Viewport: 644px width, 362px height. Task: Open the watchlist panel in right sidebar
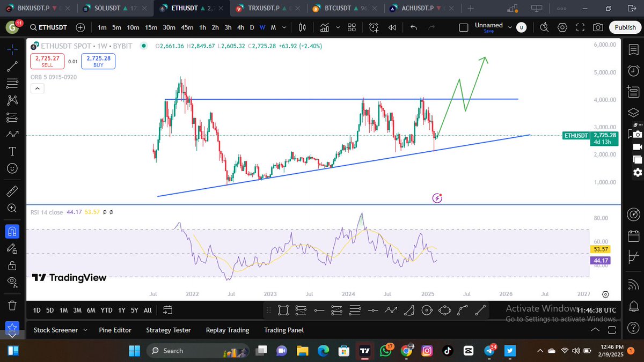[633, 49]
